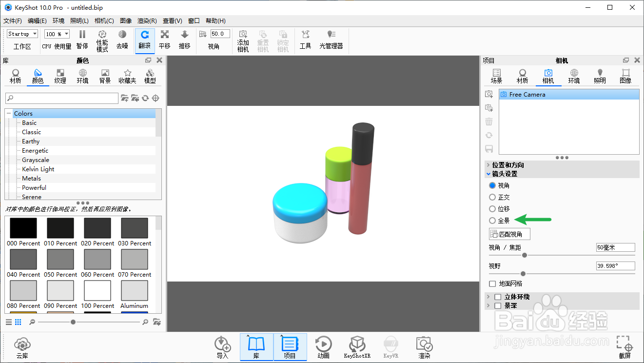The width and height of the screenshot is (644, 363).
Task: Enable 立体环绕 stereo checkbox
Action: 498,297
